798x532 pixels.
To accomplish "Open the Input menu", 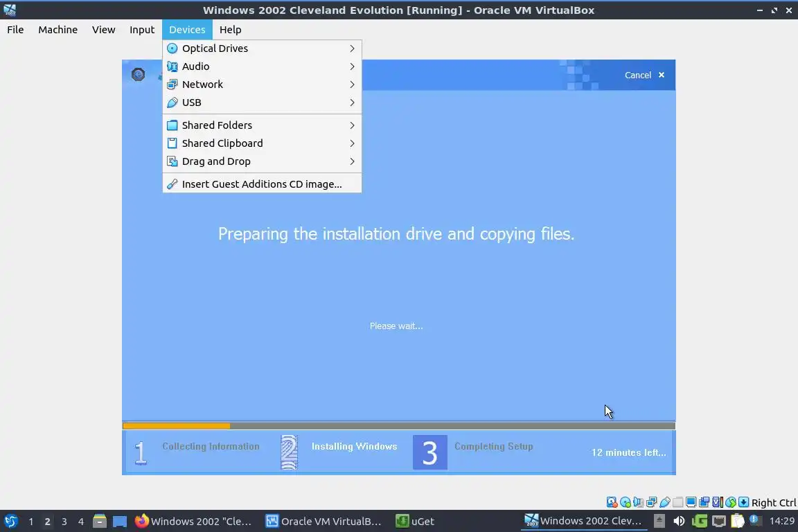I will [x=142, y=30].
